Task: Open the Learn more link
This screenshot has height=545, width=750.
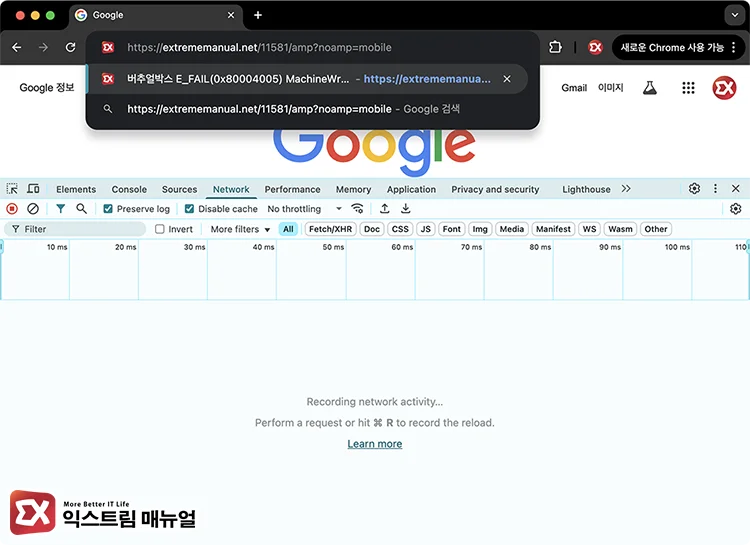Action: (375, 444)
